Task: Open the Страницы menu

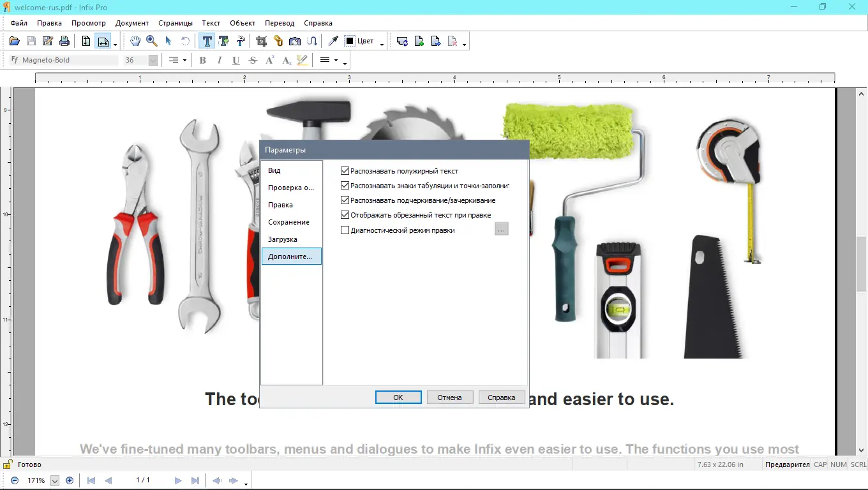Action: pyautogui.click(x=176, y=23)
